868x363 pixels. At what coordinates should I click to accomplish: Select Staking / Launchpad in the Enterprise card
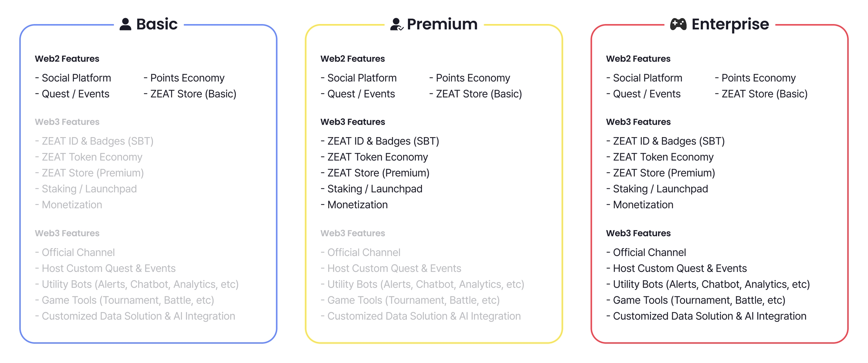pyautogui.click(x=660, y=189)
